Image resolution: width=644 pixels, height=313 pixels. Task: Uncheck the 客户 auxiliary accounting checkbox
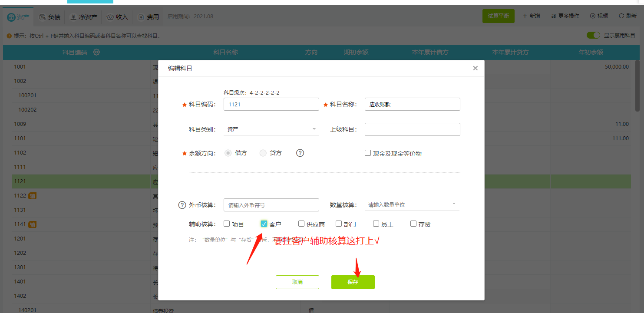264,224
